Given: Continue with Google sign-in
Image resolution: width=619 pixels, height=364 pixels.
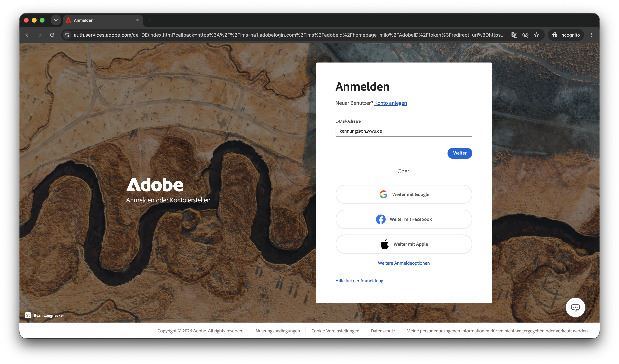Looking at the screenshot, I should (404, 194).
